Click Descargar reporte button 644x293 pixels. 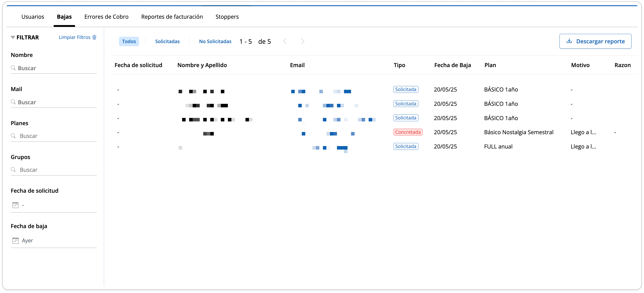point(595,41)
